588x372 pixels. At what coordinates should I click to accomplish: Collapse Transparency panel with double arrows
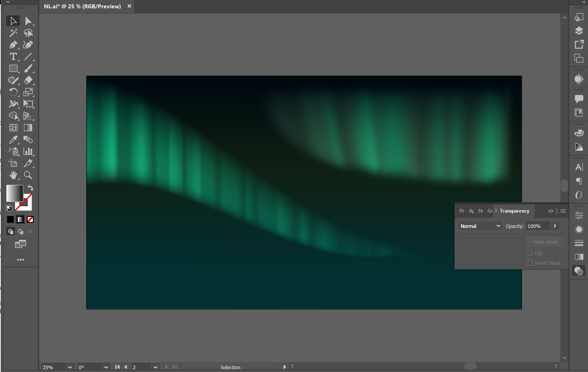click(x=551, y=211)
